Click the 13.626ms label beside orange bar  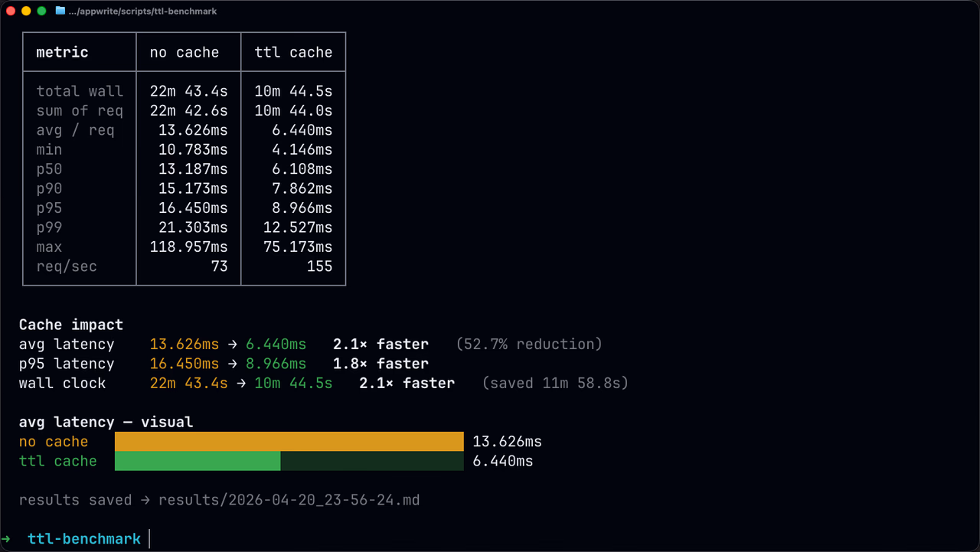point(508,442)
